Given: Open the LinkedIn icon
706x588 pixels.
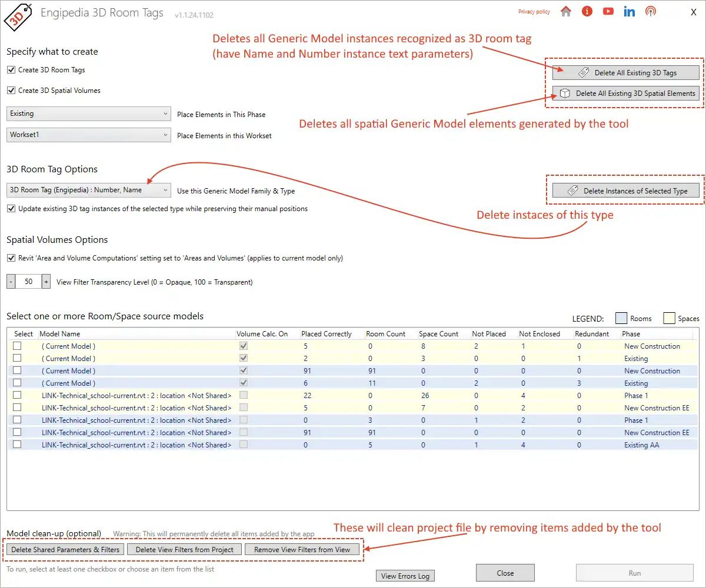Looking at the screenshot, I should (630, 12).
